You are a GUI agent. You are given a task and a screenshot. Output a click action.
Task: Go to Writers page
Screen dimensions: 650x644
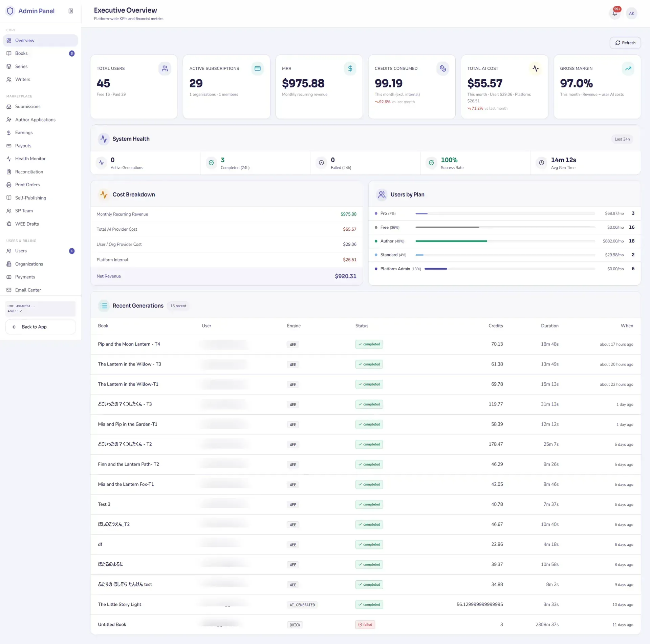[40, 79]
